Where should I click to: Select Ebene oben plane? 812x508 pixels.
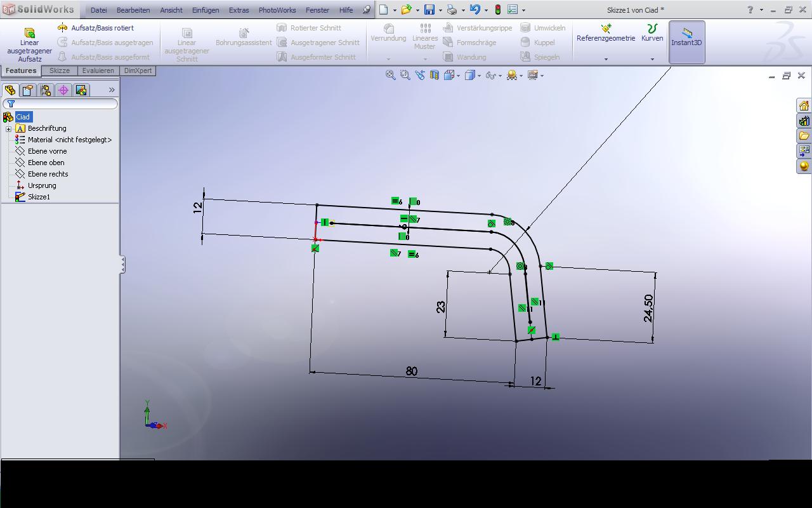(46, 163)
